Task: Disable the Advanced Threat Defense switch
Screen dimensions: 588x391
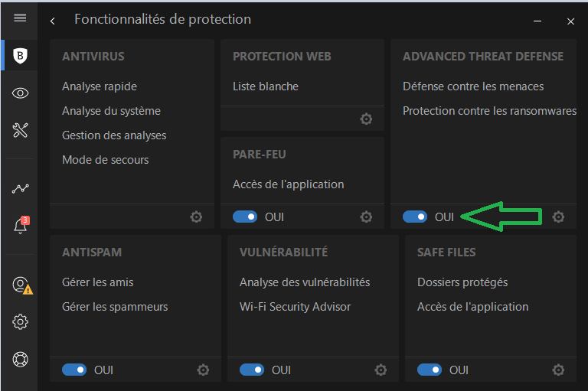Action: pos(415,217)
